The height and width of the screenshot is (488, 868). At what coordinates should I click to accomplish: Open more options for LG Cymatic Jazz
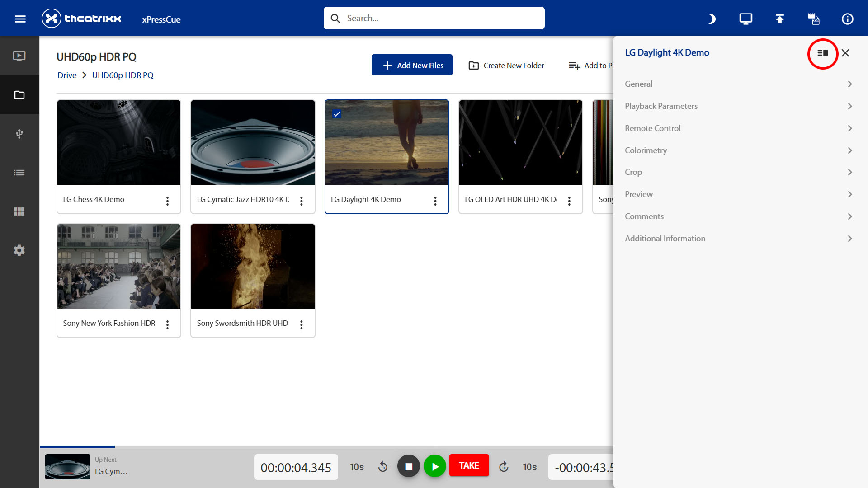[302, 201]
